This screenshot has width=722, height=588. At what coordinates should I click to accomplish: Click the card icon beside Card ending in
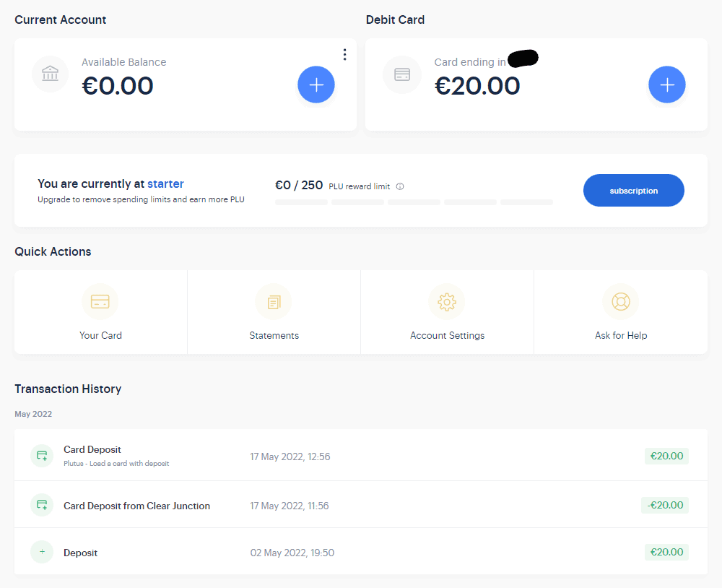tap(402, 74)
